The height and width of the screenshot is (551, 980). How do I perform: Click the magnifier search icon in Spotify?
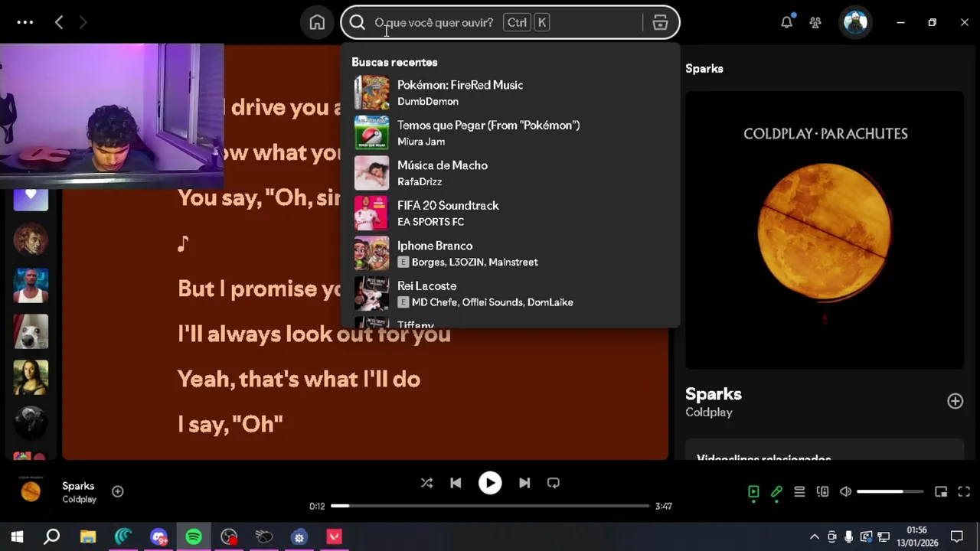[x=357, y=23]
